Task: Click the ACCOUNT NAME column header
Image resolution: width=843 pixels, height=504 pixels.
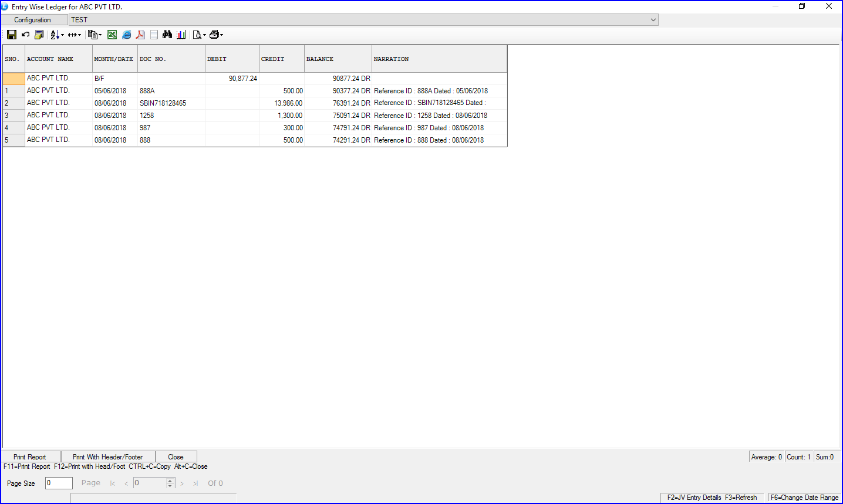Action: (59, 59)
